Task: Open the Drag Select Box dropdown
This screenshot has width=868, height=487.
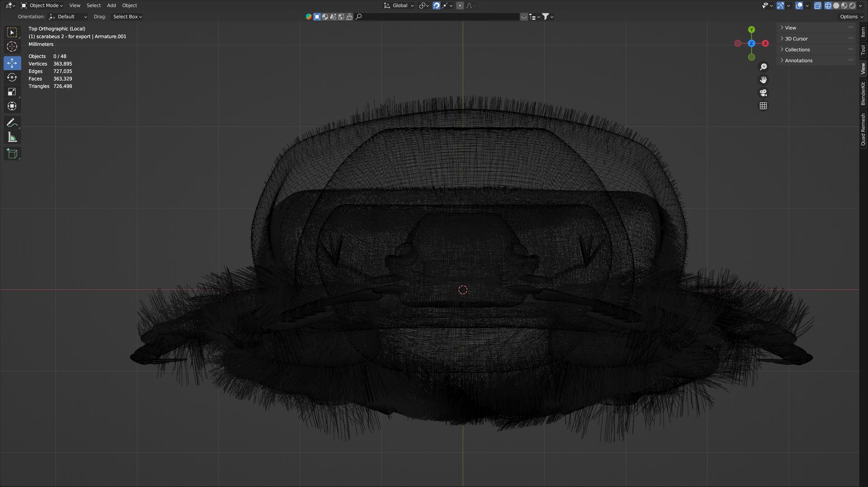Action: [x=127, y=17]
